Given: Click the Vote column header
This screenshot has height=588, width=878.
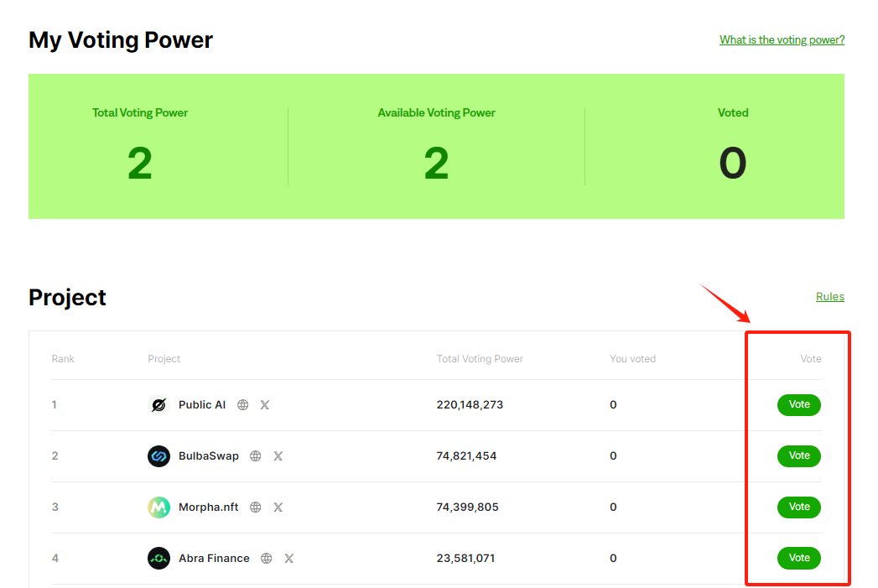Looking at the screenshot, I should [x=811, y=359].
